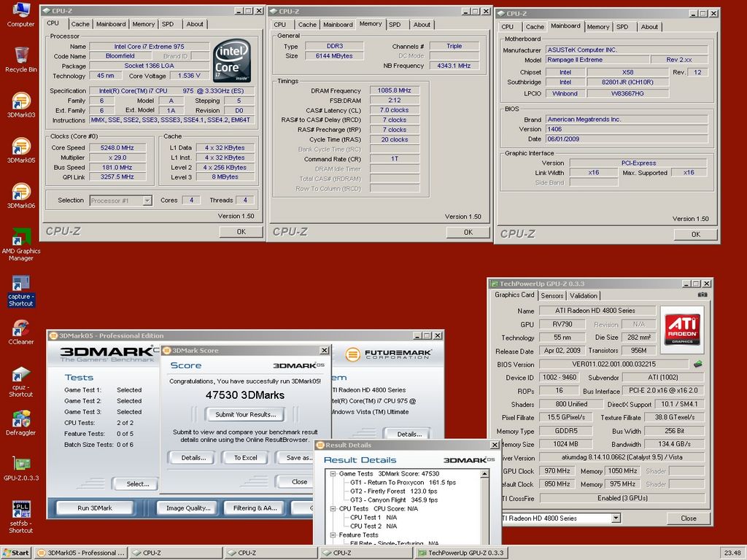
Task: Select the cpuz - Shortcut desktop icon
Action: pos(21,381)
